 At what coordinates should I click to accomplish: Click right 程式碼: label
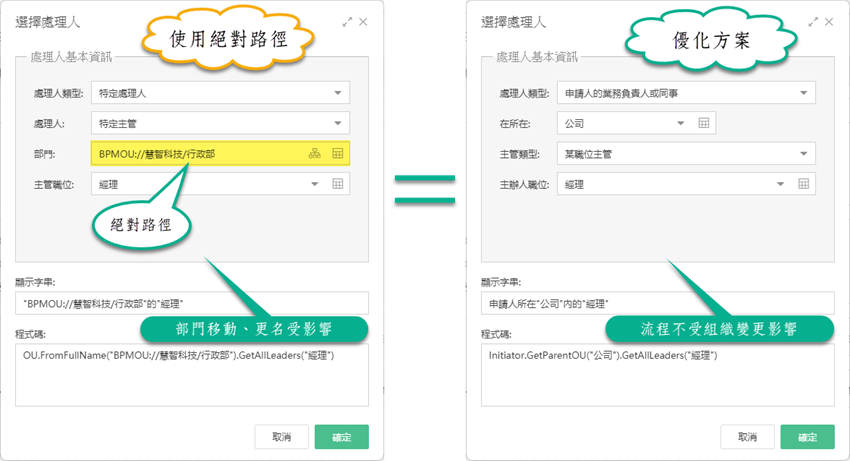coord(497,334)
